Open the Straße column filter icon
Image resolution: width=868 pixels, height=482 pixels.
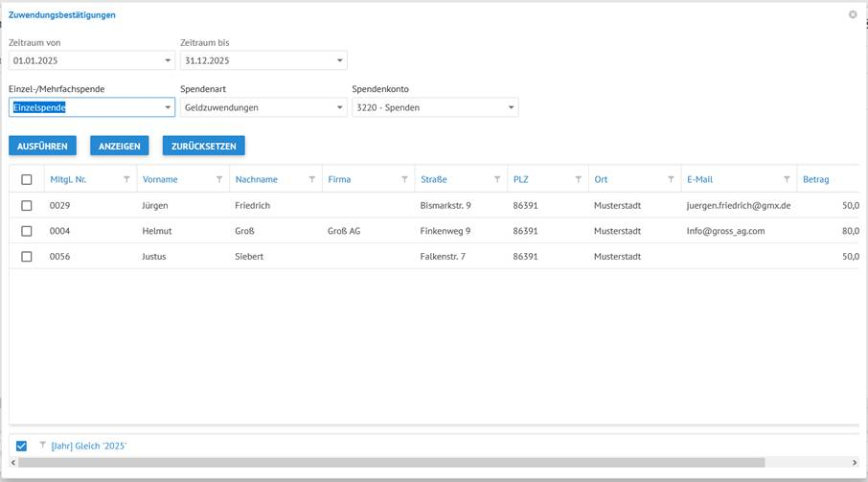click(x=497, y=179)
